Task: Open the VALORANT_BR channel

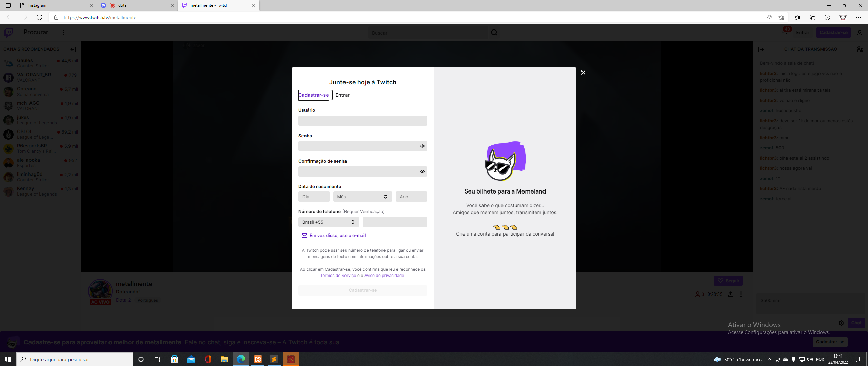Action: [x=41, y=77]
